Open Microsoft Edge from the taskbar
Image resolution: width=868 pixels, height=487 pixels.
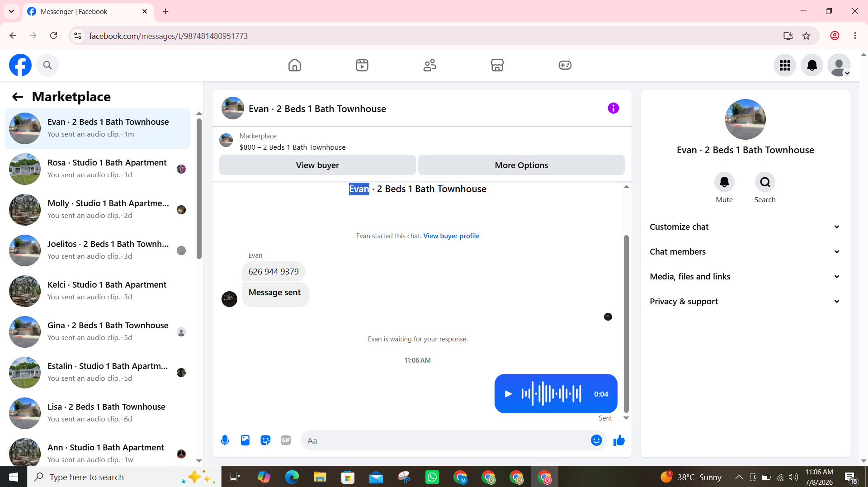tap(292, 477)
